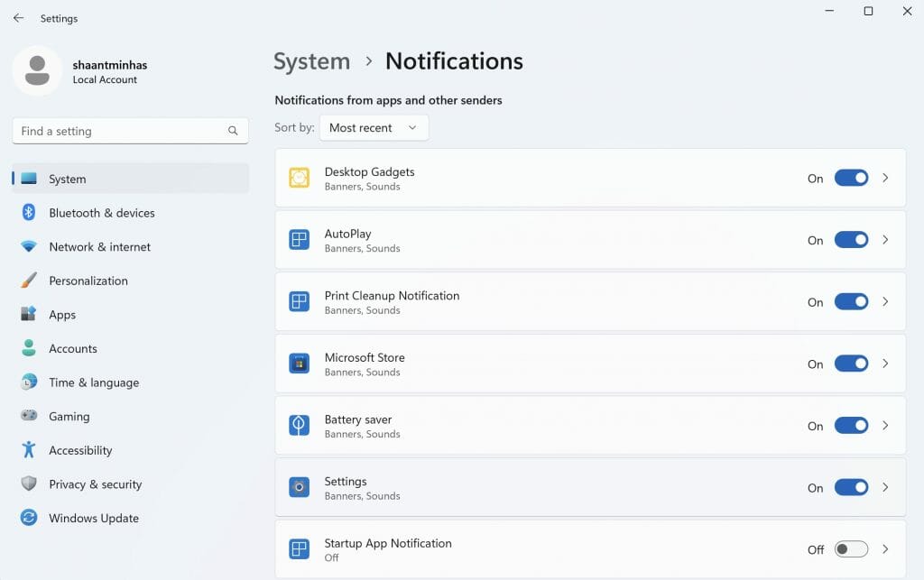924x580 pixels.
Task: Open Bluetooth & devices settings
Action: [99, 212]
